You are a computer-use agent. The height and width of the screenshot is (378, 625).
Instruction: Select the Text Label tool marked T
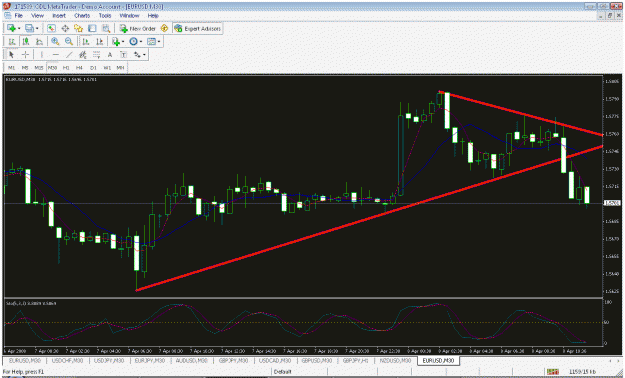coord(124,55)
